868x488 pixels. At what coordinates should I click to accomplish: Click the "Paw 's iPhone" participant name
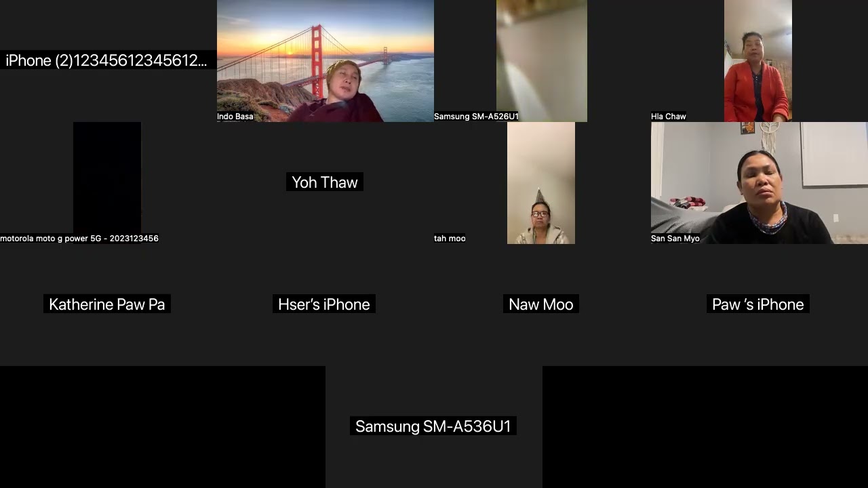coord(758,304)
